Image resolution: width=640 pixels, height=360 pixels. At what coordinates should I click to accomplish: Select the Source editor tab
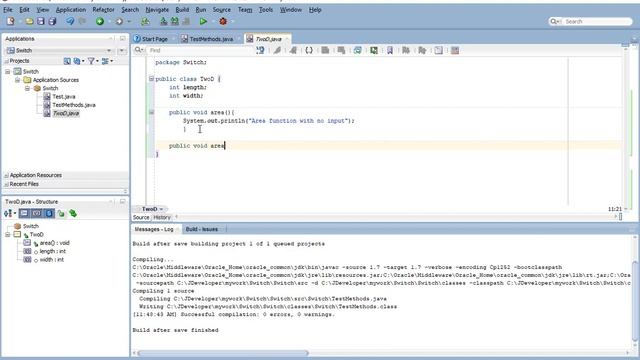click(141, 217)
